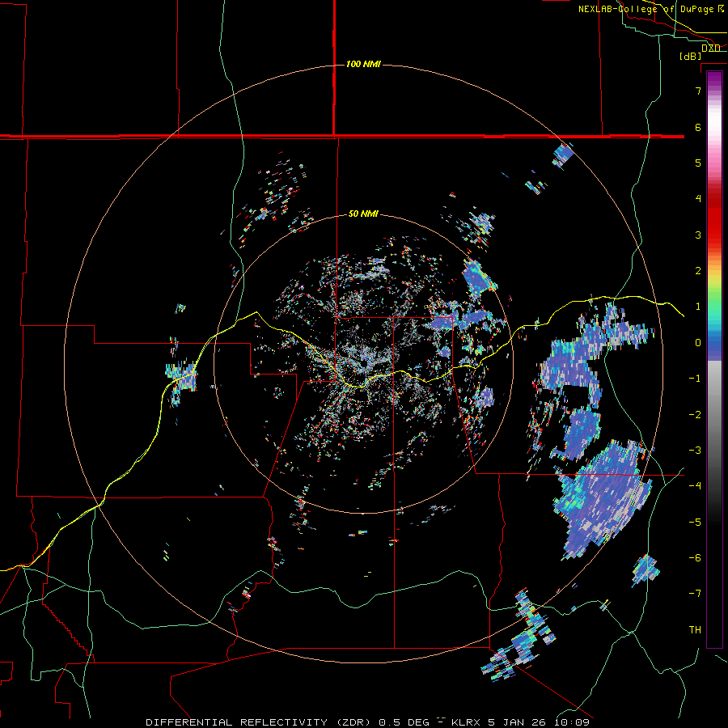This screenshot has width=728, height=728.
Task: Click the '0.5 DEG' elevation text in caption
Action: point(404,722)
